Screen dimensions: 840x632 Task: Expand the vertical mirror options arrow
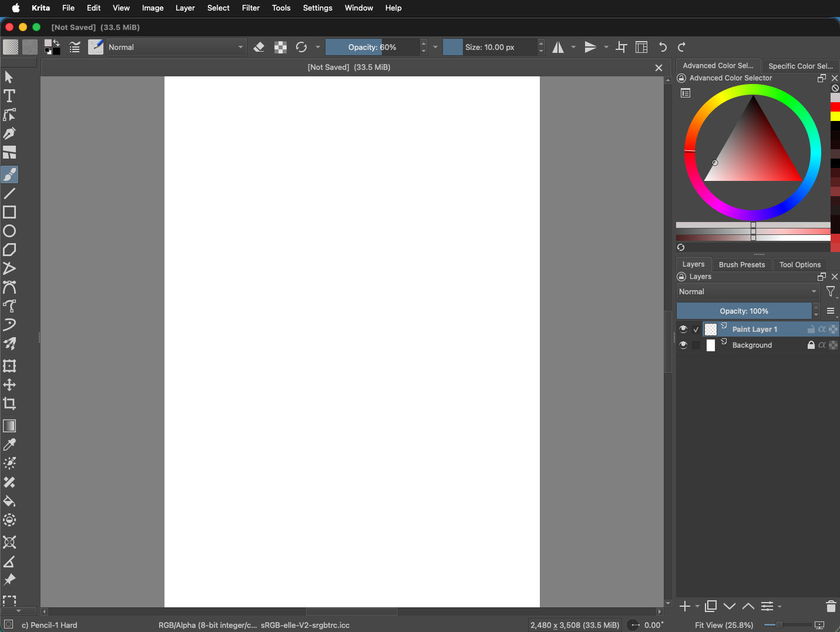point(606,47)
